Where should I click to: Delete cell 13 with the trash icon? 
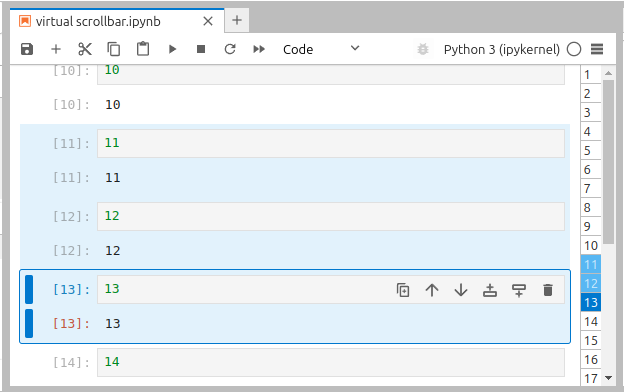coord(548,290)
